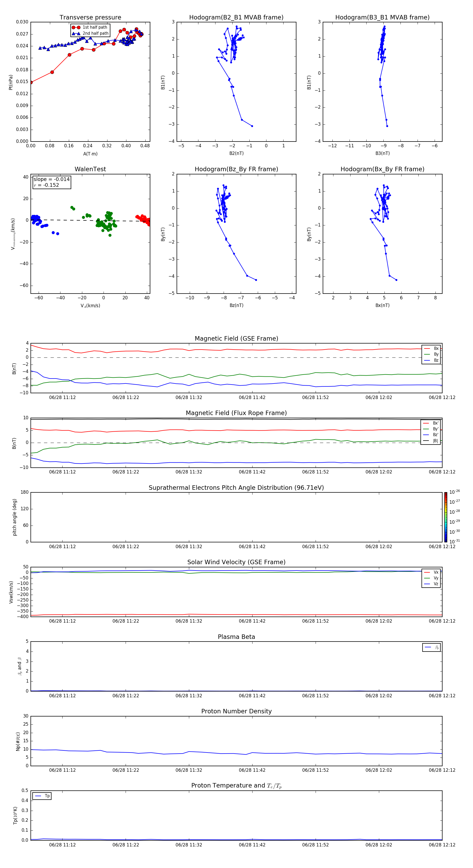Click the first red marker of 1st half path
Image resolution: width=473 pixels, height=868 pixels.
click(31, 83)
